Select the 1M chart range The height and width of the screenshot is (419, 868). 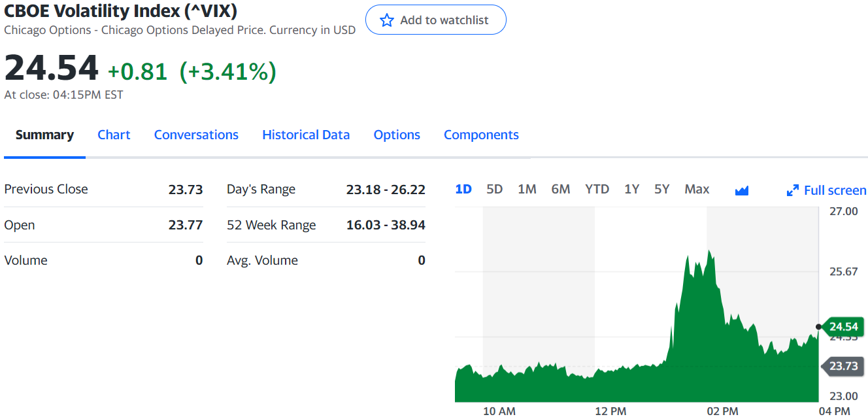tap(527, 189)
